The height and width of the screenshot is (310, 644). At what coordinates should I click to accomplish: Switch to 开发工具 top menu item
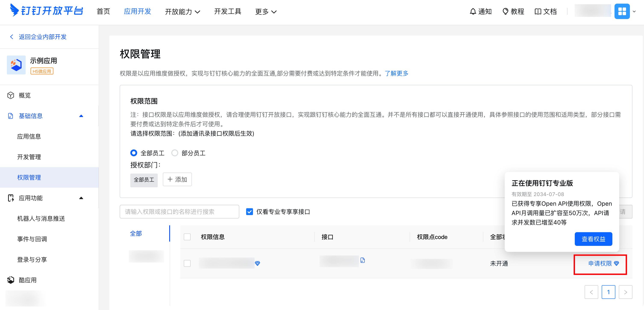click(228, 12)
